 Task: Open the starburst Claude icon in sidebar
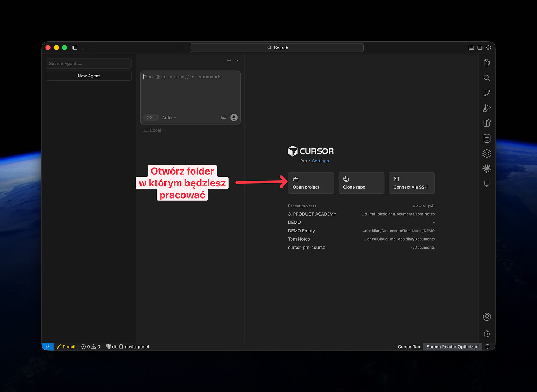pyautogui.click(x=487, y=168)
